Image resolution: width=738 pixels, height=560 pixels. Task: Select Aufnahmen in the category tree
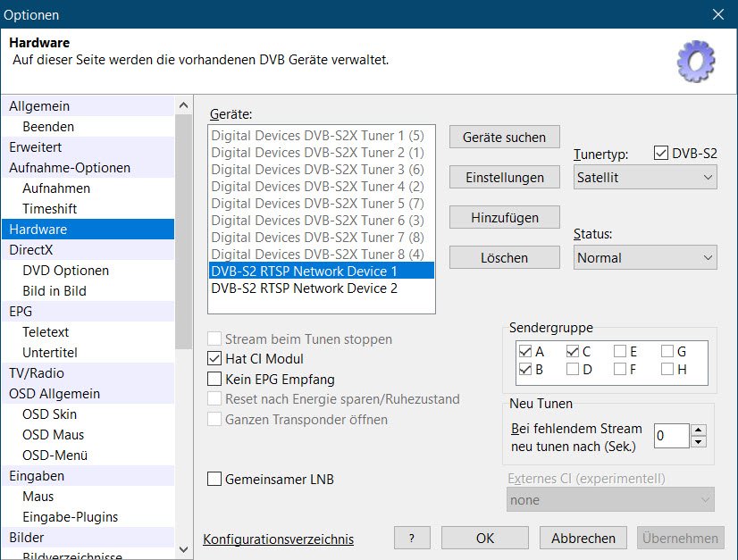[x=56, y=188]
